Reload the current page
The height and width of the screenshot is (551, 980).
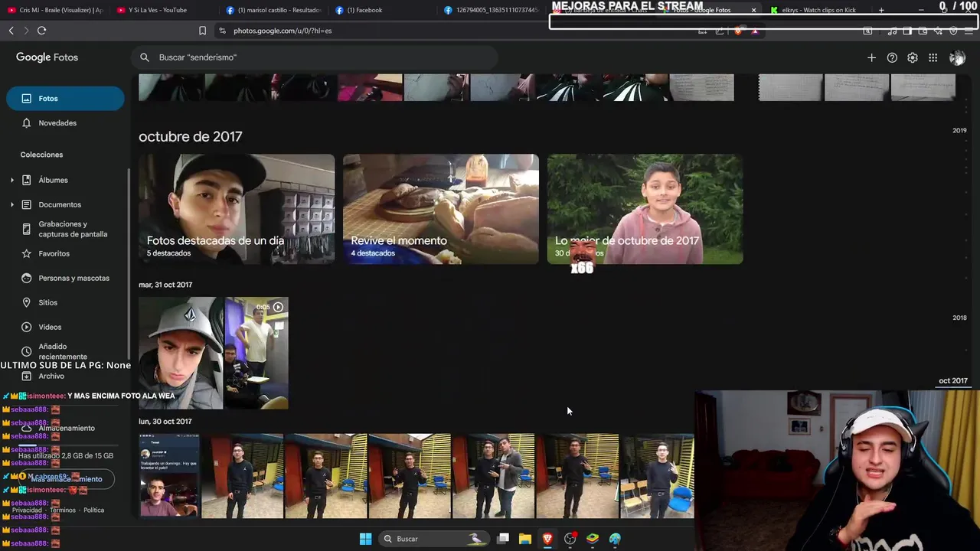pyautogui.click(x=41, y=31)
